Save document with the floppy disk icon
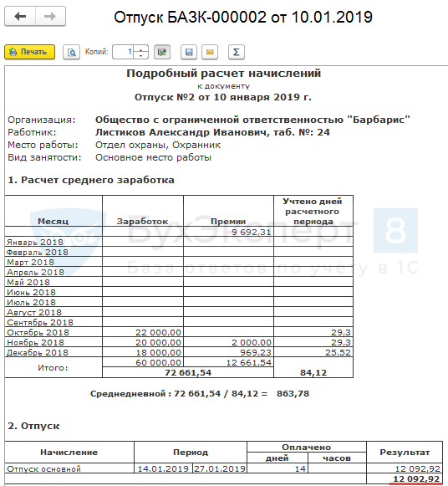This screenshot has width=448, height=486. tap(189, 52)
